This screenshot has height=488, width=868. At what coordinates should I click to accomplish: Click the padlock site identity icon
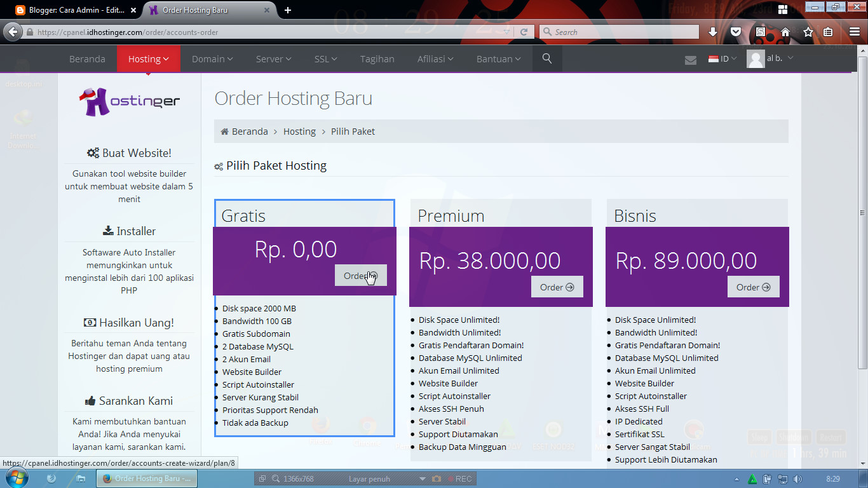point(30,32)
